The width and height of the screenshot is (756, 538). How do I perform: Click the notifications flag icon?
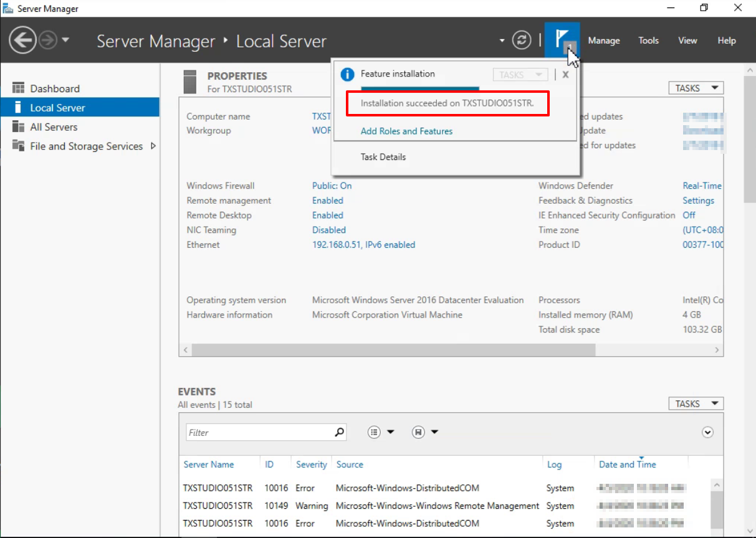pyautogui.click(x=562, y=40)
